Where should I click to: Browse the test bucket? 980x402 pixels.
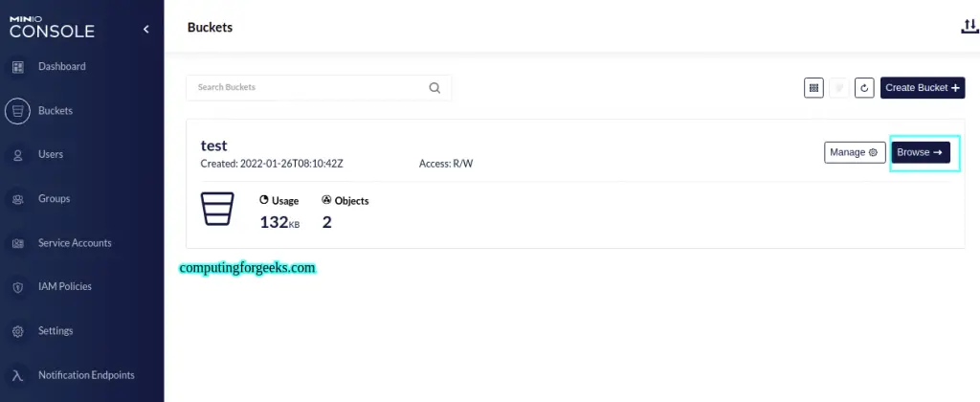(921, 152)
